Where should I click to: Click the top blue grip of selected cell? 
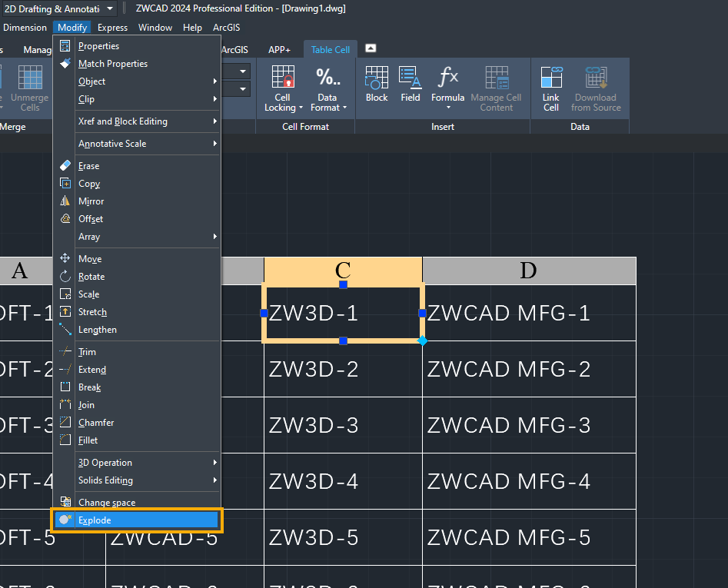click(343, 284)
